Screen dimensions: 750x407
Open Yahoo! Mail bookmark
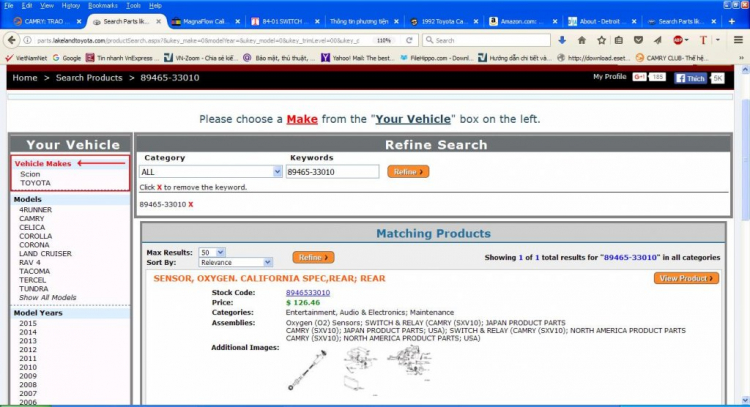(x=356, y=58)
